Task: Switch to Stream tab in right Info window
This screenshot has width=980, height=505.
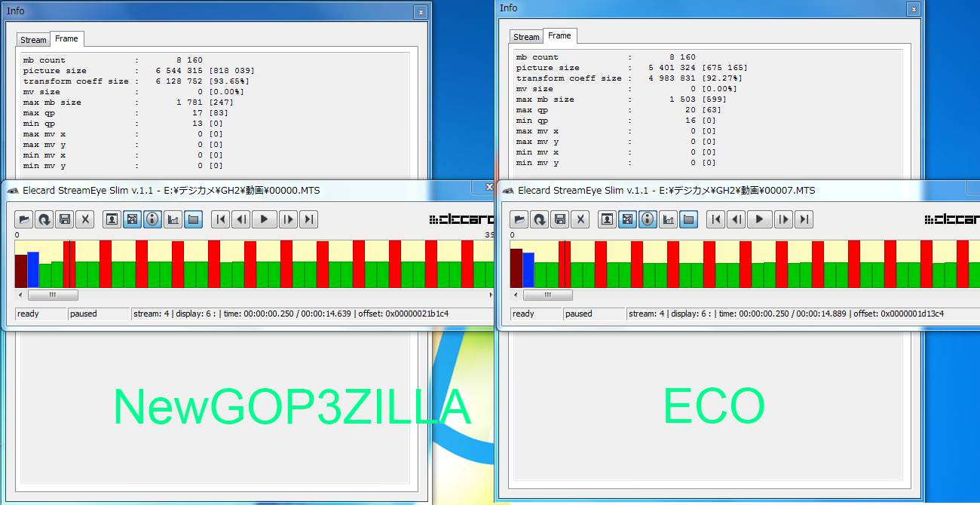Action: point(526,37)
